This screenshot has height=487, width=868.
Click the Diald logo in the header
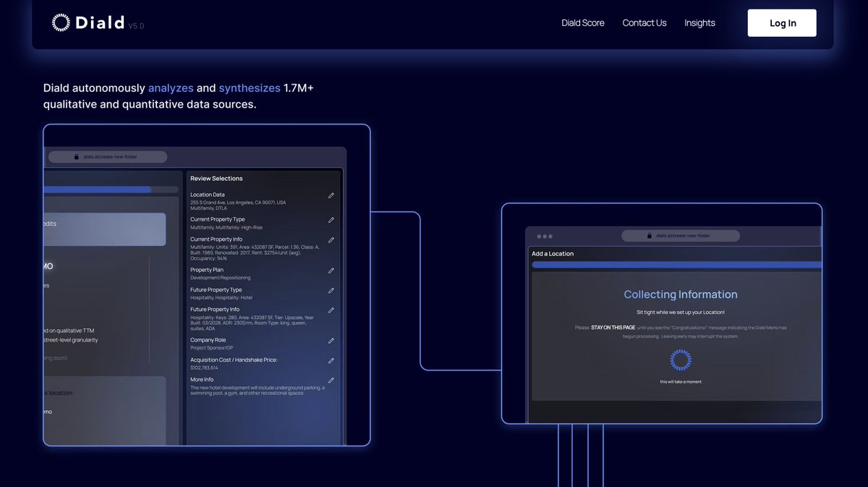88,23
